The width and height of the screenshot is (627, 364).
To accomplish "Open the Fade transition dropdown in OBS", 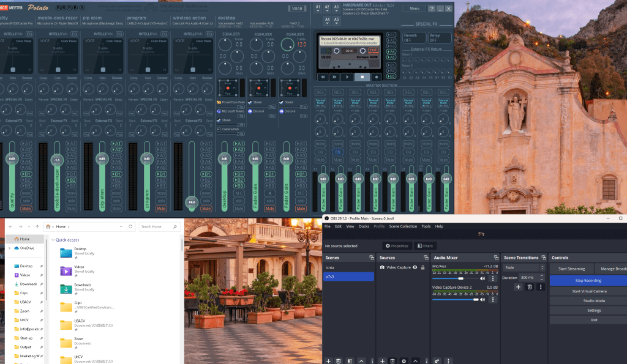I will point(524,267).
